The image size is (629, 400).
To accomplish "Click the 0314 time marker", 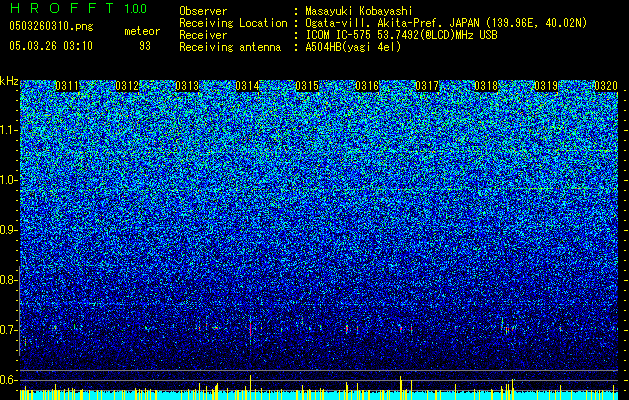I will (247, 86).
